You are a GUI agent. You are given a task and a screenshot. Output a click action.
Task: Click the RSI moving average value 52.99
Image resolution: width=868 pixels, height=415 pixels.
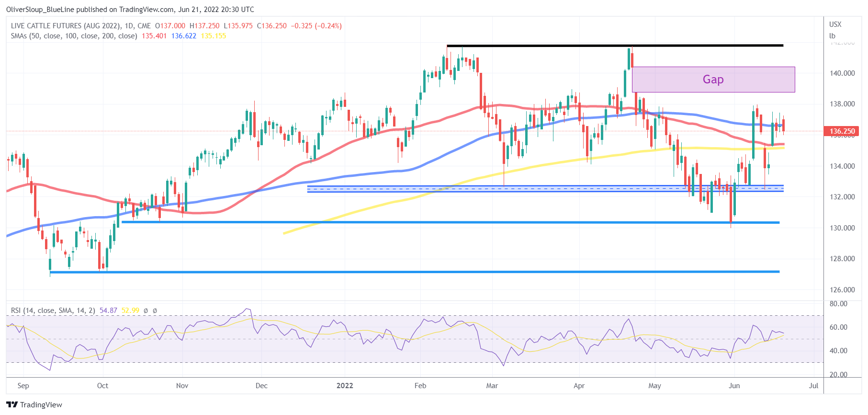(x=130, y=311)
